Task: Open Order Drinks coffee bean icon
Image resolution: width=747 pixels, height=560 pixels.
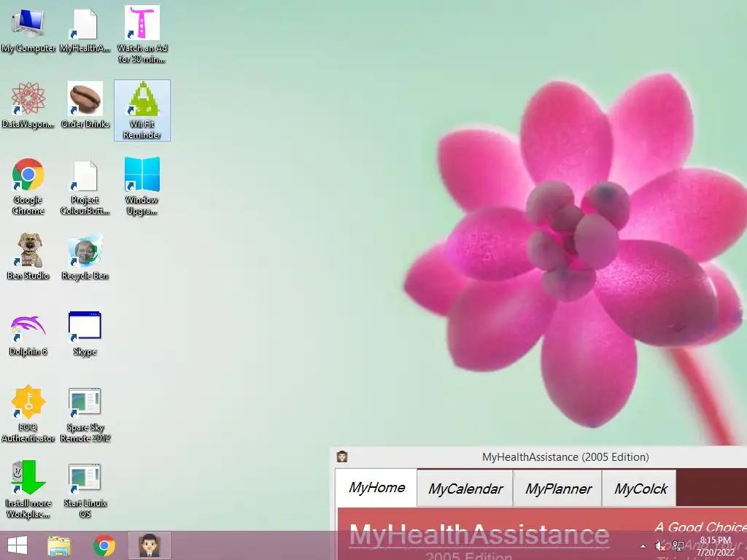Action: (x=85, y=106)
